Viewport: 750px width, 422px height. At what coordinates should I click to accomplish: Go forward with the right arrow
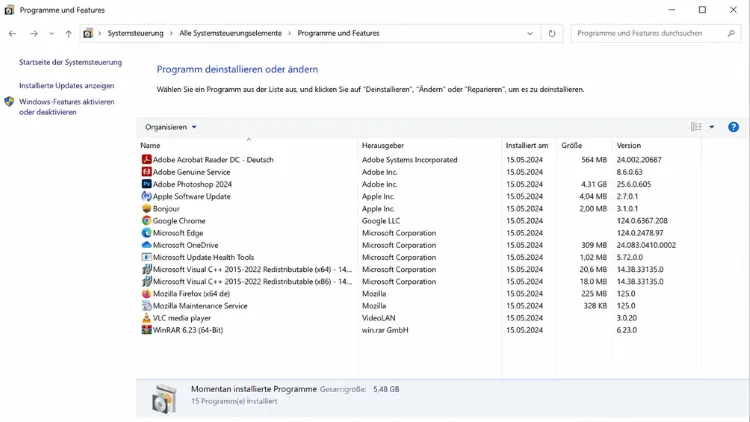pos(33,33)
